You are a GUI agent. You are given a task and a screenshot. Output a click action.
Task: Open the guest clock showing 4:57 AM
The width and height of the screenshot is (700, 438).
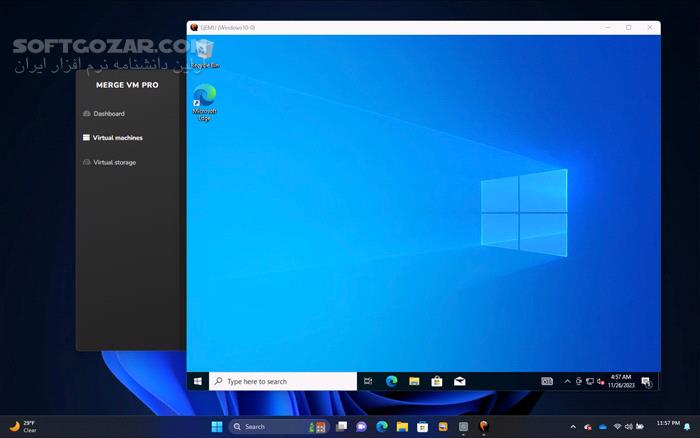621,381
